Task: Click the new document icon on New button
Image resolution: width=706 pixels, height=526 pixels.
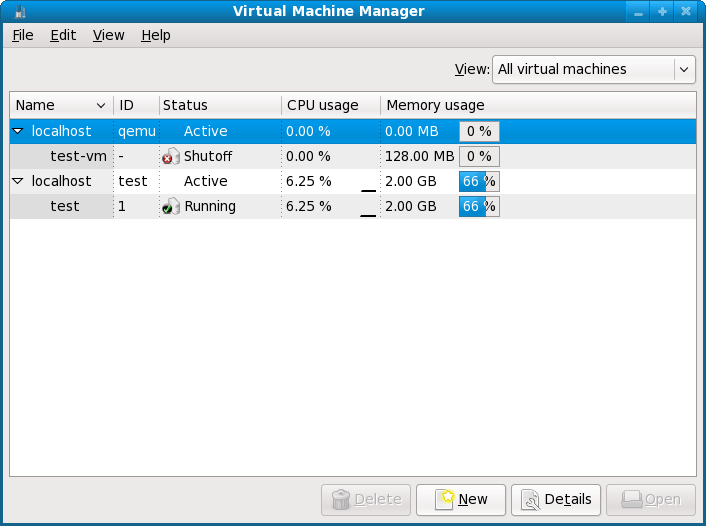Action: tap(444, 499)
